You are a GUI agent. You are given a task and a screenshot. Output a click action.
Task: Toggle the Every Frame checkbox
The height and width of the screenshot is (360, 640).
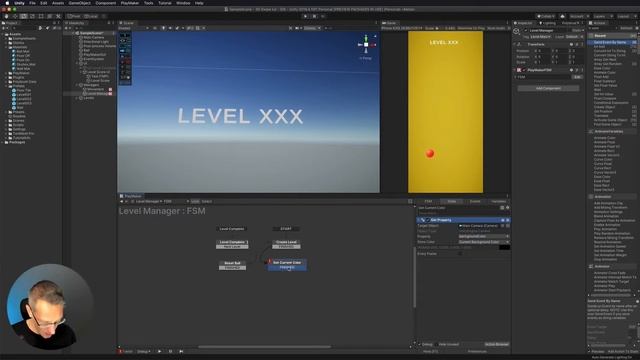click(x=460, y=254)
